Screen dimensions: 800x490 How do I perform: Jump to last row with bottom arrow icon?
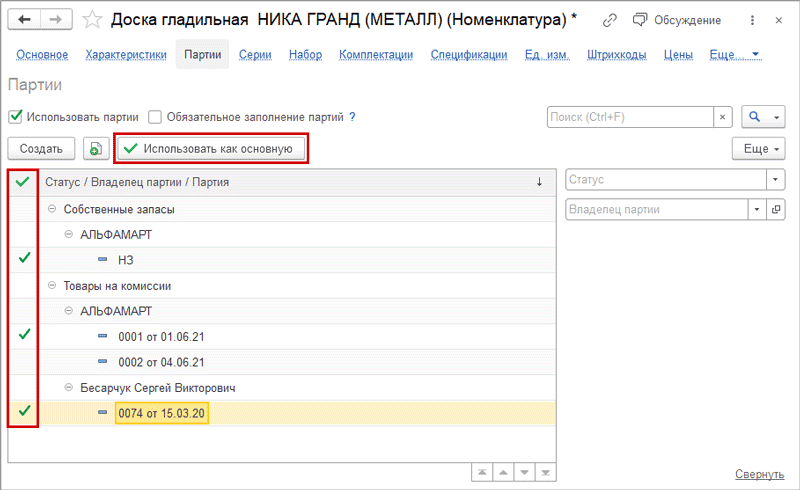pyautogui.click(x=546, y=472)
